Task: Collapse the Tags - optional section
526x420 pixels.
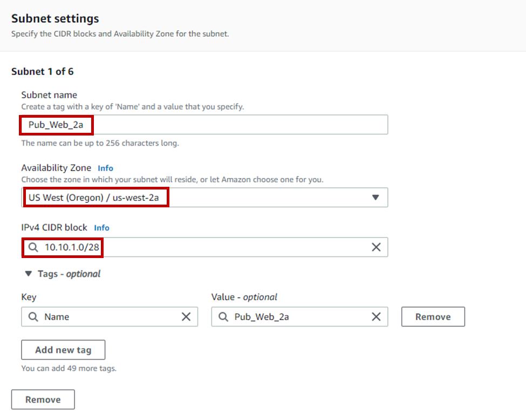Action: (29, 274)
